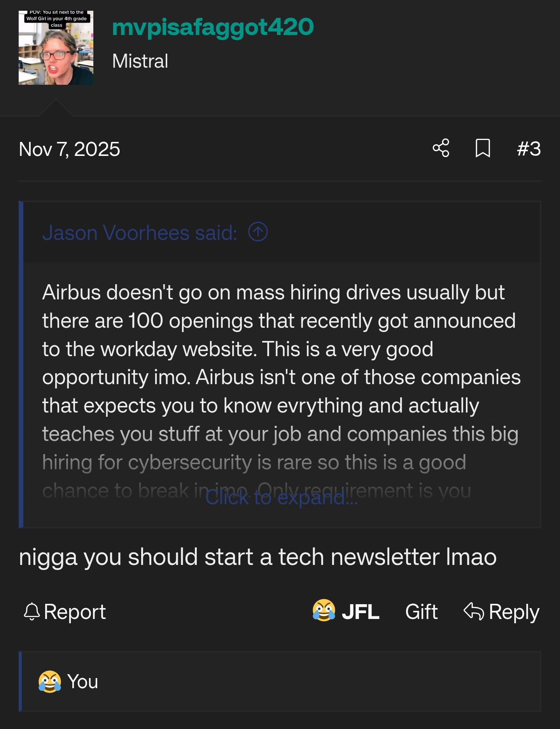Click the share icon beside the bookmark

[x=441, y=148]
